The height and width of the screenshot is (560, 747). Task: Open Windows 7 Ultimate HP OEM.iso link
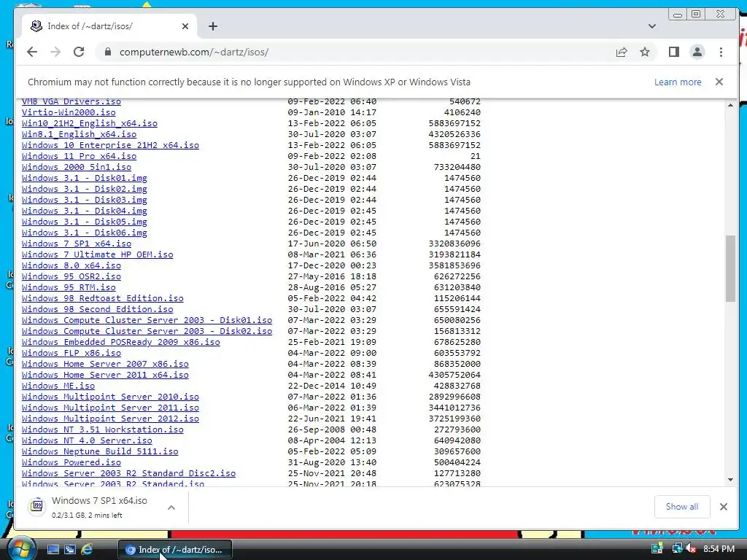[97, 254]
